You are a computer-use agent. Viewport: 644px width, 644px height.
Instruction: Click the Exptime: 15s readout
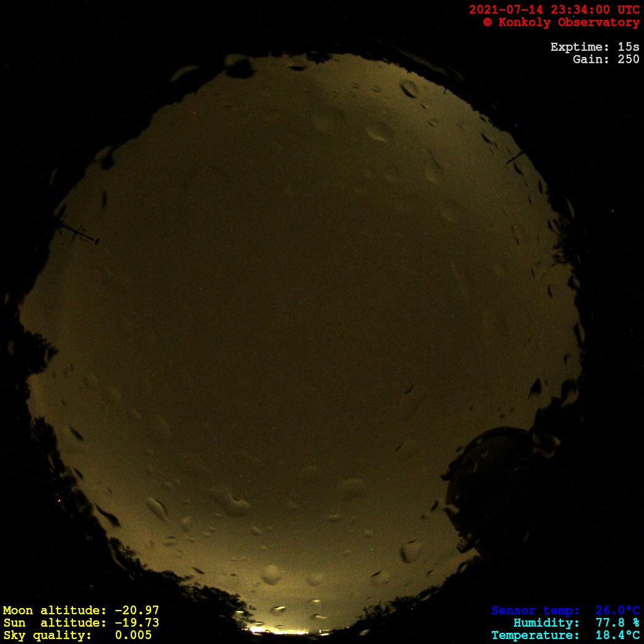point(594,47)
